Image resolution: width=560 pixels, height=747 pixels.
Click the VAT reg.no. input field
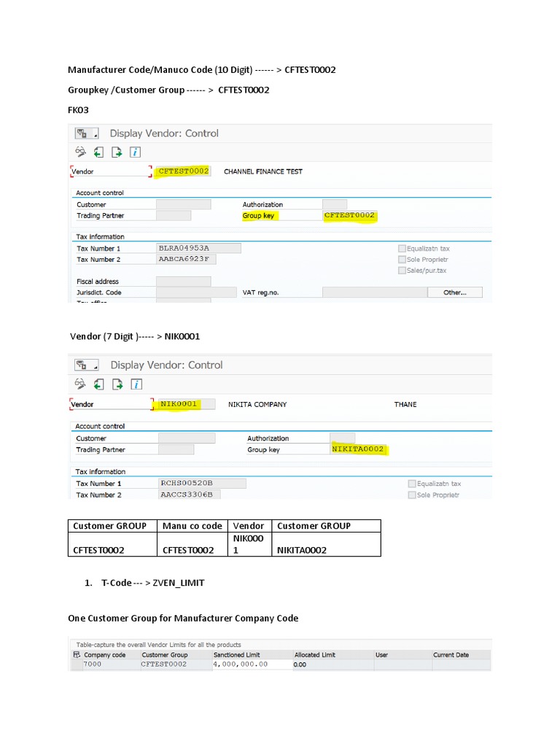[375, 293]
